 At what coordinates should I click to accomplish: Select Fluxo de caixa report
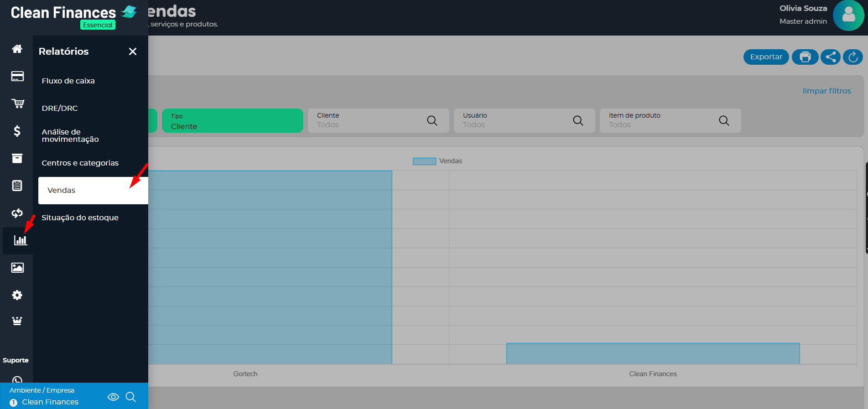tap(68, 81)
